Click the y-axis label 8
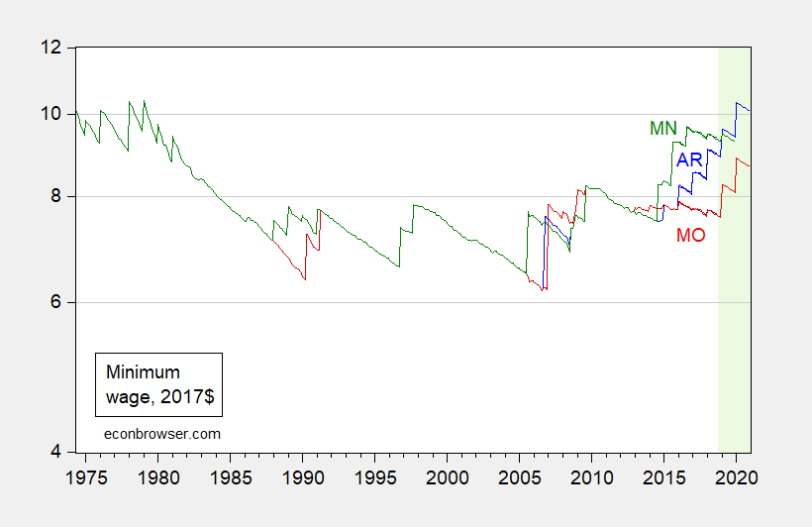 [x=55, y=196]
